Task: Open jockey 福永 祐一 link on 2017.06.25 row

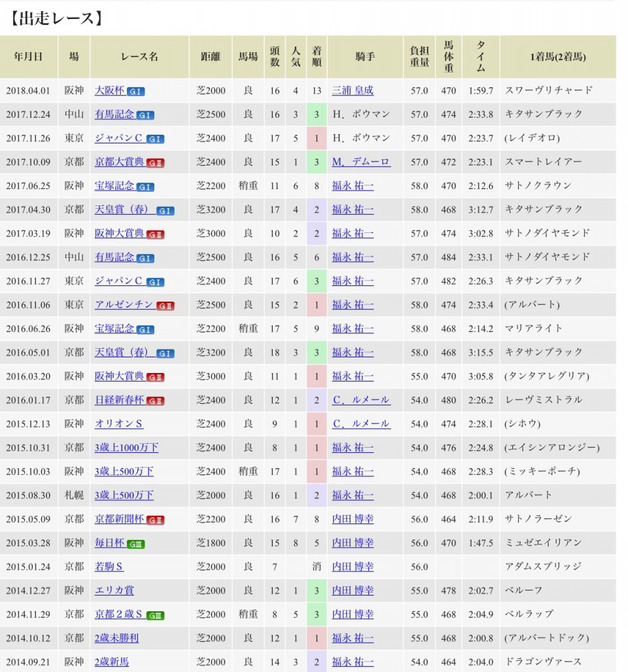Action: click(x=353, y=186)
